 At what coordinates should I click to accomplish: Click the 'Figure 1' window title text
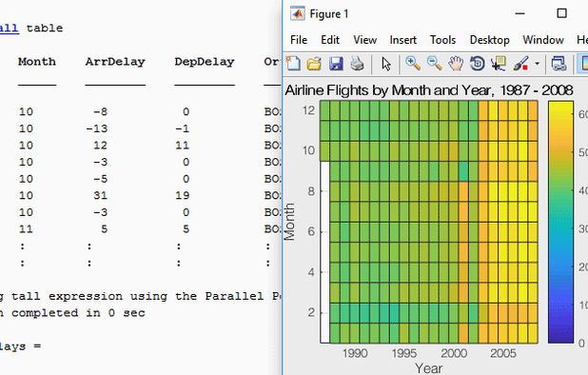pyautogui.click(x=329, y=14)
